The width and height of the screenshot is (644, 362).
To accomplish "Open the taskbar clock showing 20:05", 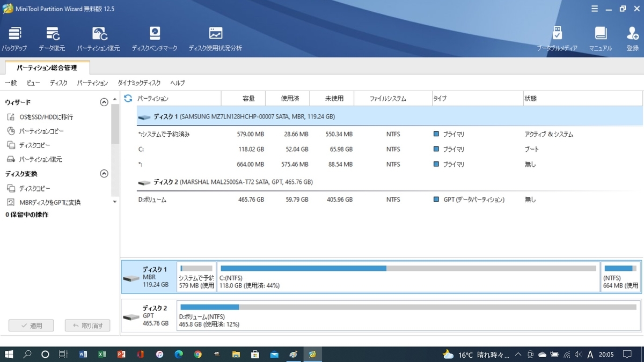I will click(x=606, y=354).
